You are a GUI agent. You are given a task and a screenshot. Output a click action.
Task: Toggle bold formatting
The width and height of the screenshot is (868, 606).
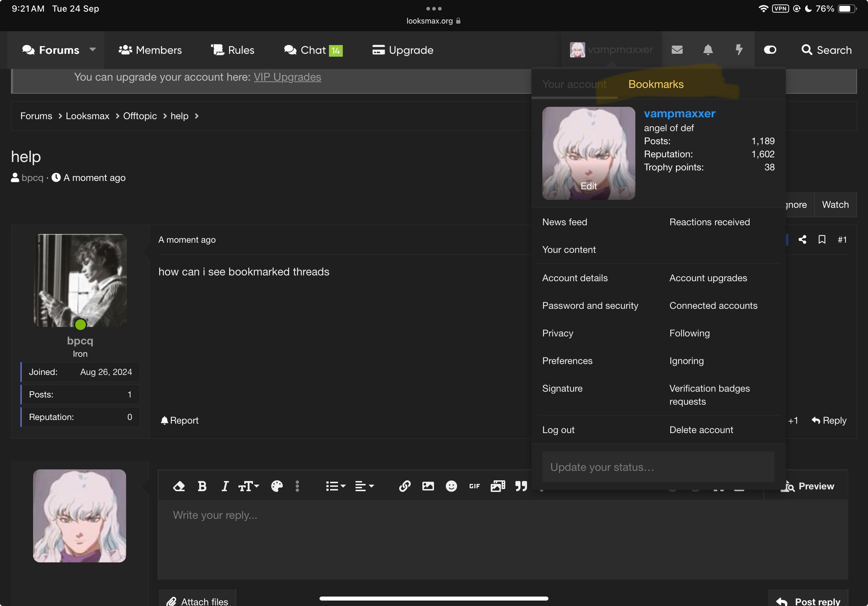click(x=202, y=486)
